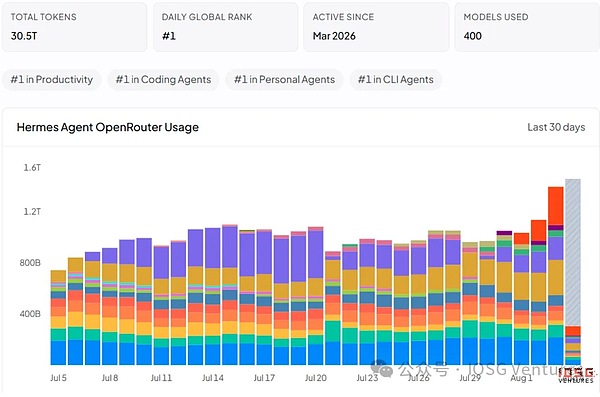This screenshot has width=600, height=397.
Task: Click the 'Mar 2026' value
Action: [334, 36]
